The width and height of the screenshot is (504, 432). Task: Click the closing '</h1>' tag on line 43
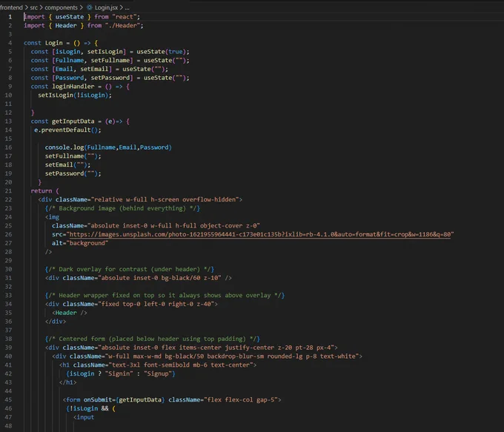(68, 382)
